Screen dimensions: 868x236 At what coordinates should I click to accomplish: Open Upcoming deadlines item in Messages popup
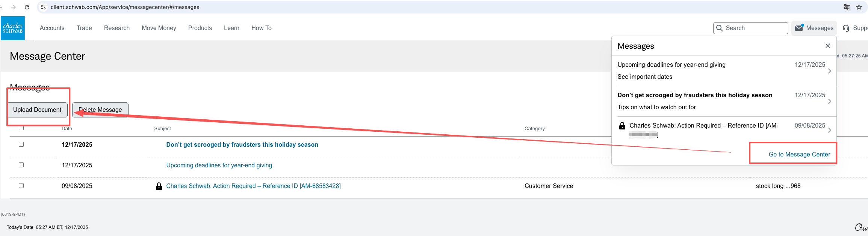[x=671, y=65]
